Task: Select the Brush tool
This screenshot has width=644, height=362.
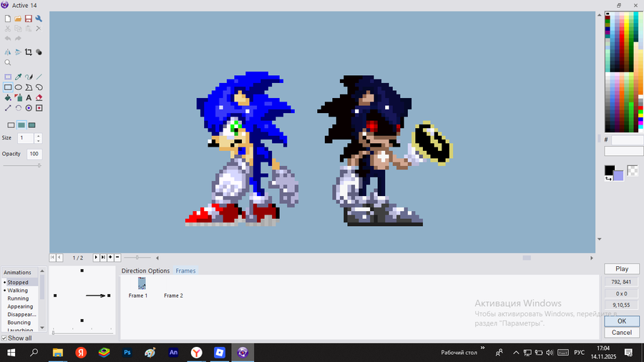Action: pos(29,77)
